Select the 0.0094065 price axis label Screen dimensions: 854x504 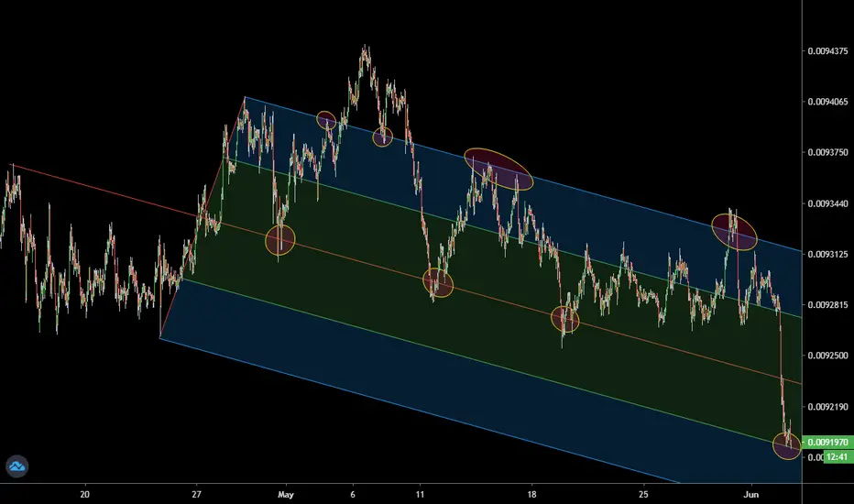827,102
